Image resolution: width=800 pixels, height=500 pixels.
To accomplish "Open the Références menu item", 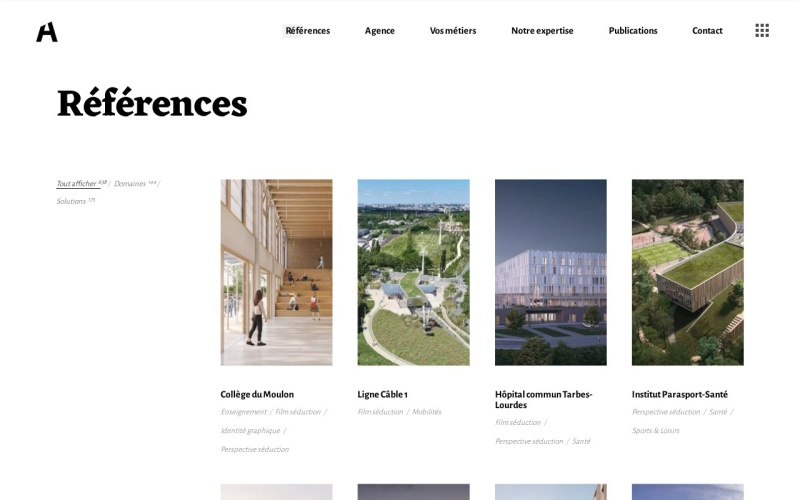I will pos(307,31).
